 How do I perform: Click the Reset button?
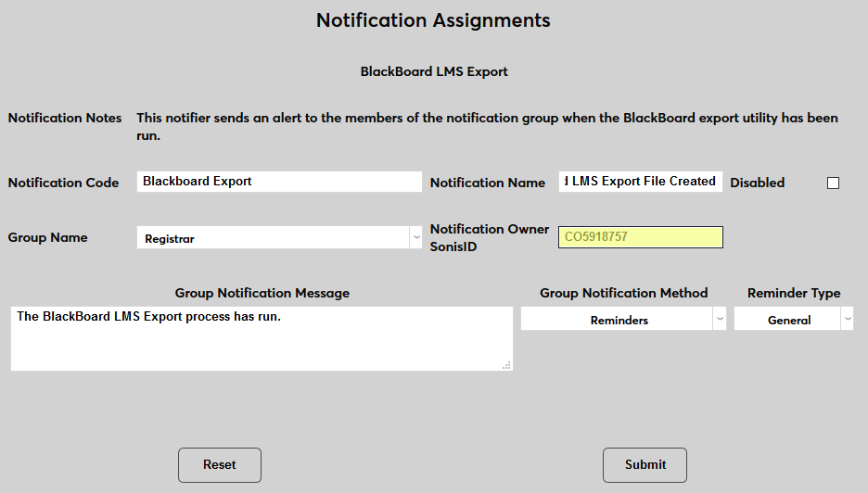[219, 465]
